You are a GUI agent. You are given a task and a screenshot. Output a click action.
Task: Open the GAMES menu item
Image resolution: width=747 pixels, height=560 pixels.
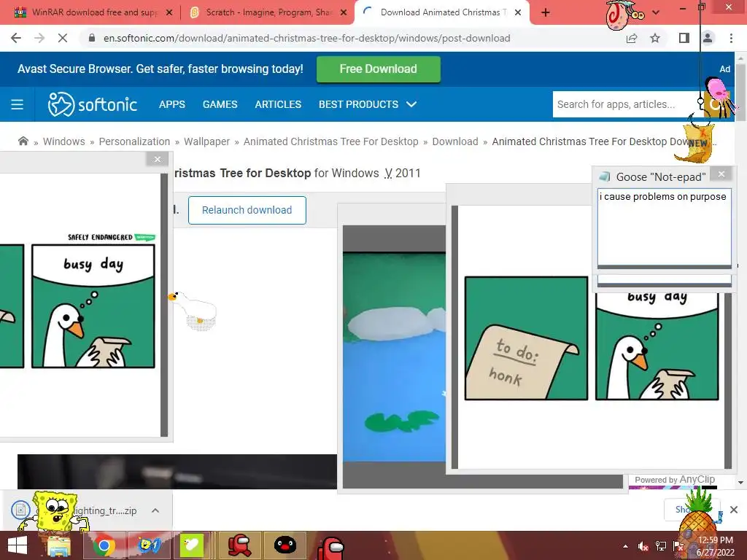pyautogui.click(x=220, y=104)
